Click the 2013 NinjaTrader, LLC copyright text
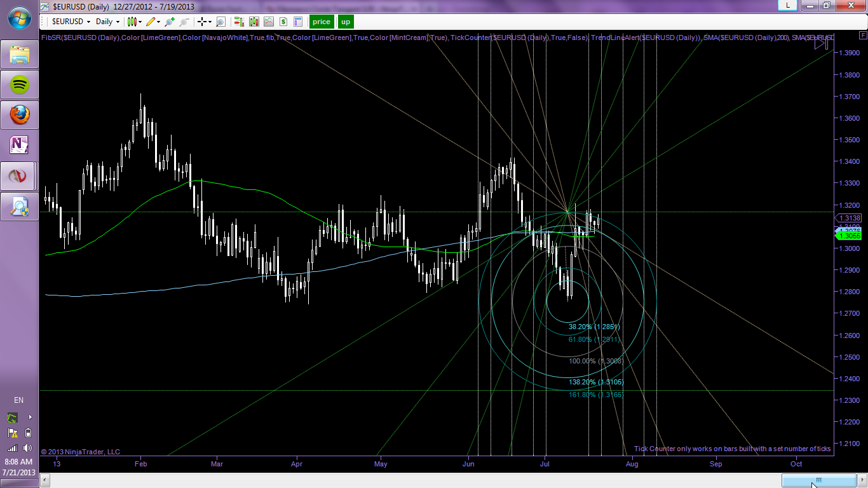The image size is (868, 488). tap(80, 452)
